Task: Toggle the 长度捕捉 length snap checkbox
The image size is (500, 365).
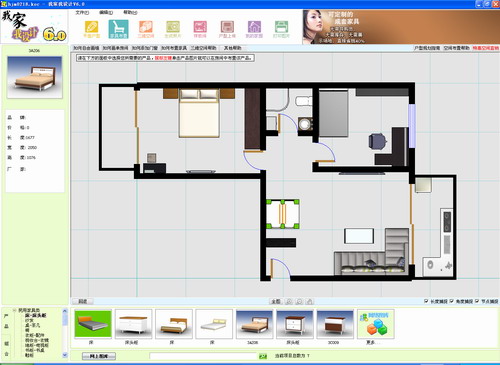Action: [426, 301]
